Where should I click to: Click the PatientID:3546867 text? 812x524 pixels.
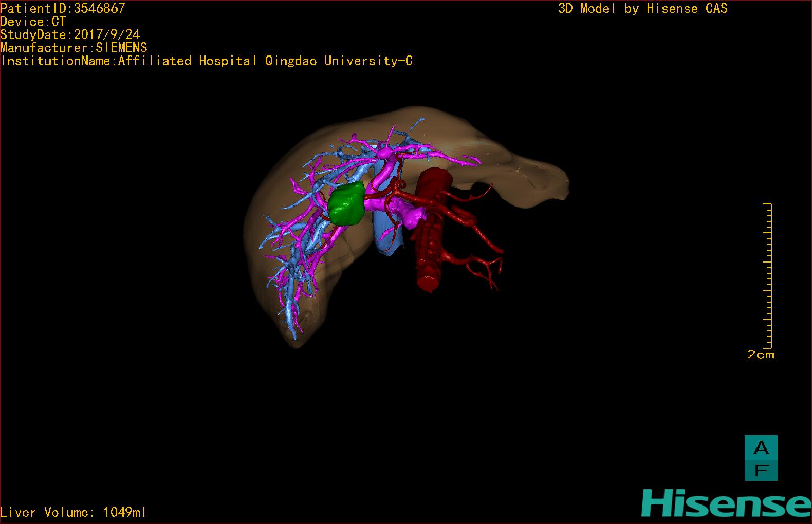pyautogui.click(x=63, y=8)
